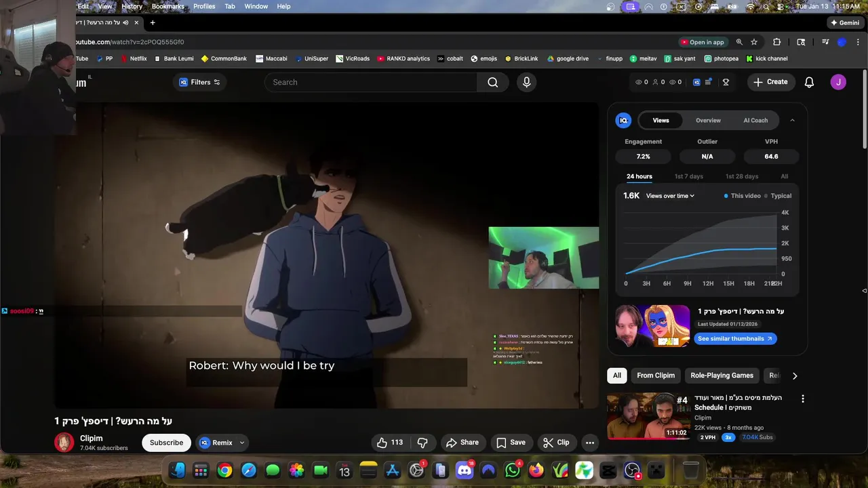The width and height of the screenshot is (868, 488).
Task: Open Chrome three-dot menu
Action: (x=857, y=42)
